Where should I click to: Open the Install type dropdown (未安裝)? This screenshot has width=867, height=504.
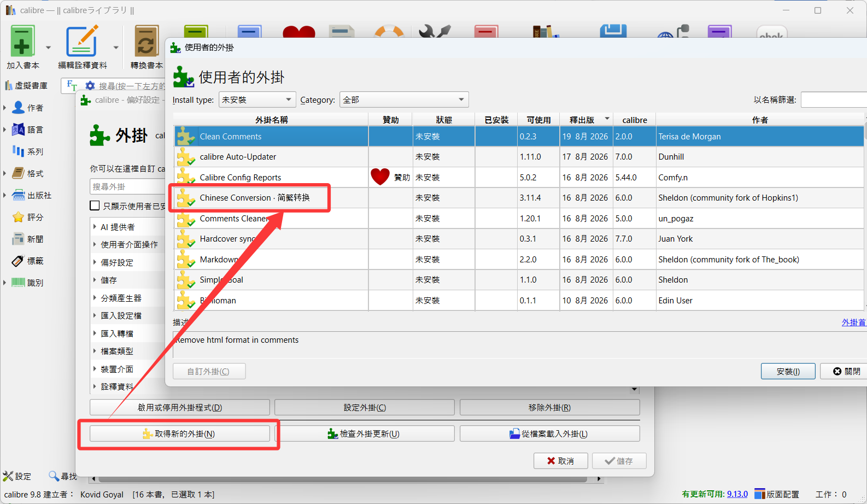[x=257, y=99]
